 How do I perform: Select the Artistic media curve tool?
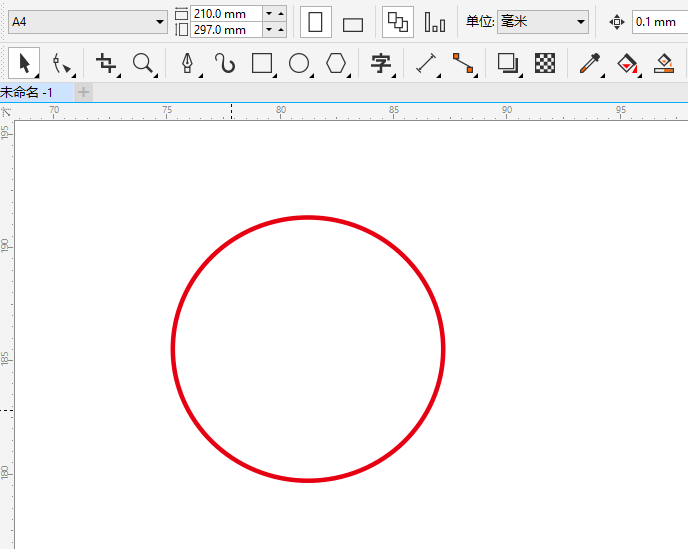pos(225,63)
